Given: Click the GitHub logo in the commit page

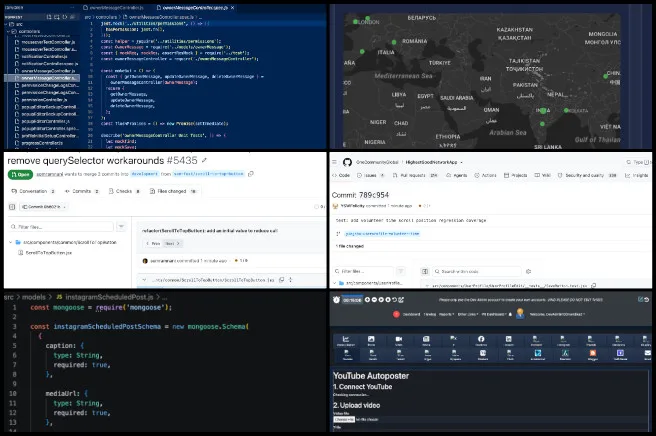Looking at the screenshot, I should [x=347, y=162].
